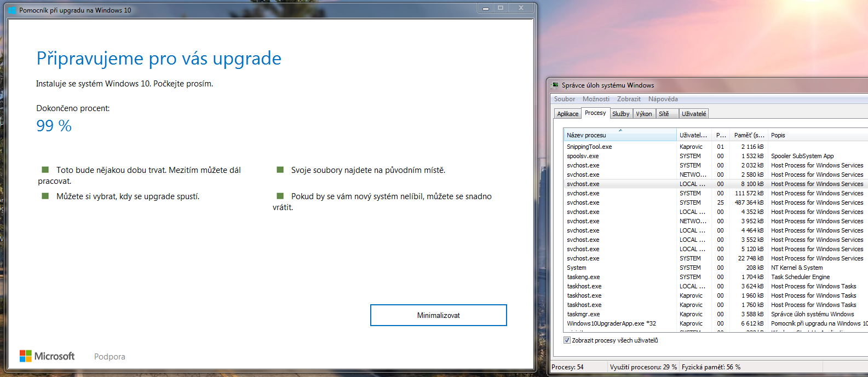Click the Windows icon in upgrade assistant title bar
868x377 pixels.
13,10
